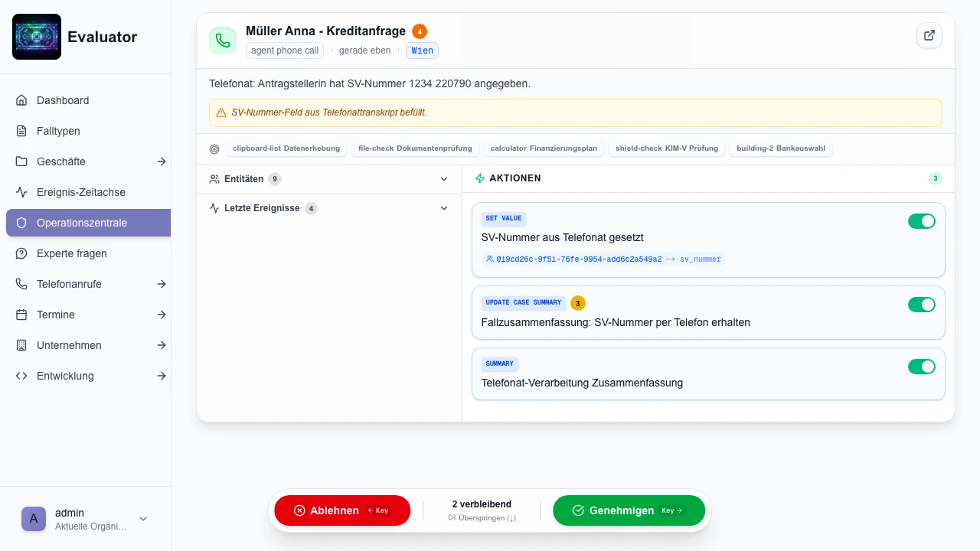Click the target icon before workflow steps
The width and height of the screenshot is (980, 551).
[x=214, y=148]
